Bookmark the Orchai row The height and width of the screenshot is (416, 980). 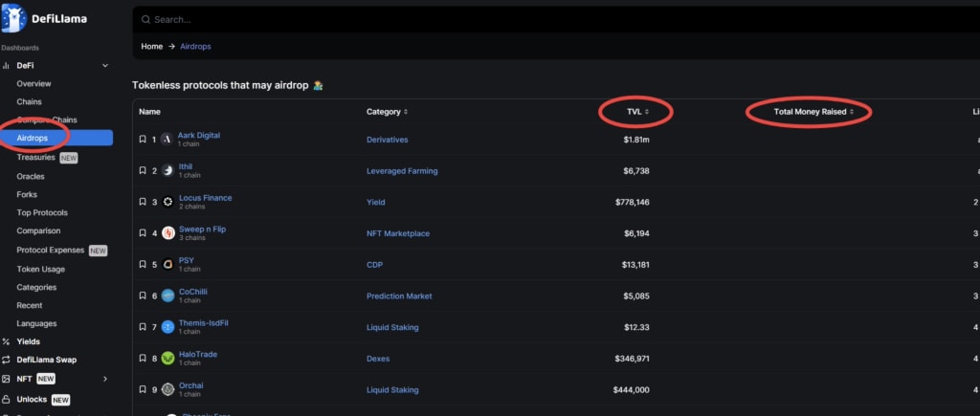(143, 389)
